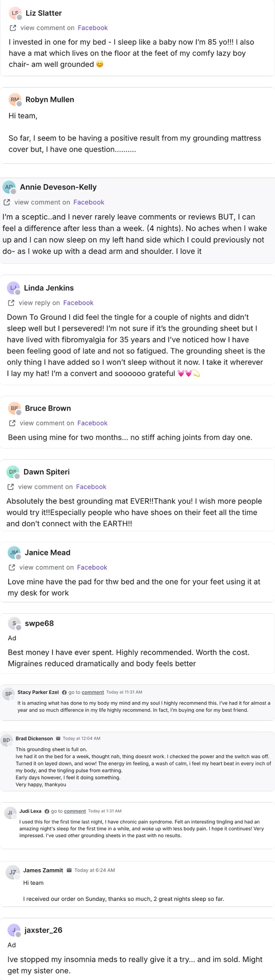
Task: Click envelope icon next to James Zammit
Action: (69, 870)
